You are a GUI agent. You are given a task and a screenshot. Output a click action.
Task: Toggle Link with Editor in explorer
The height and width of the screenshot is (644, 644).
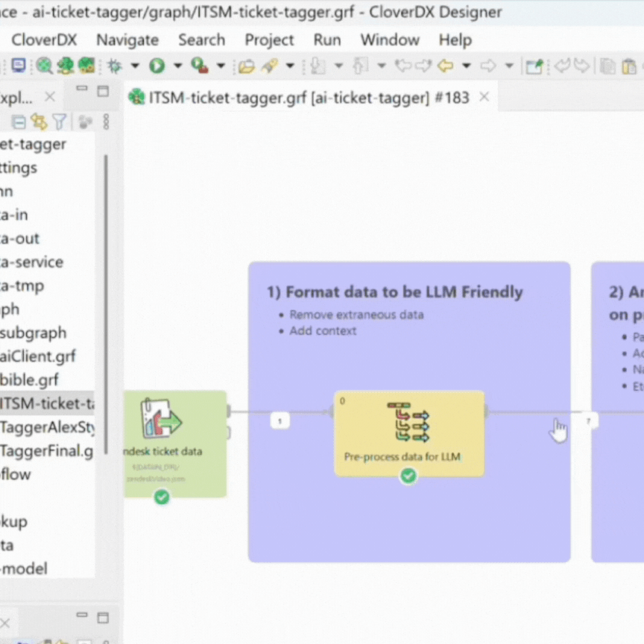(39, 122)
